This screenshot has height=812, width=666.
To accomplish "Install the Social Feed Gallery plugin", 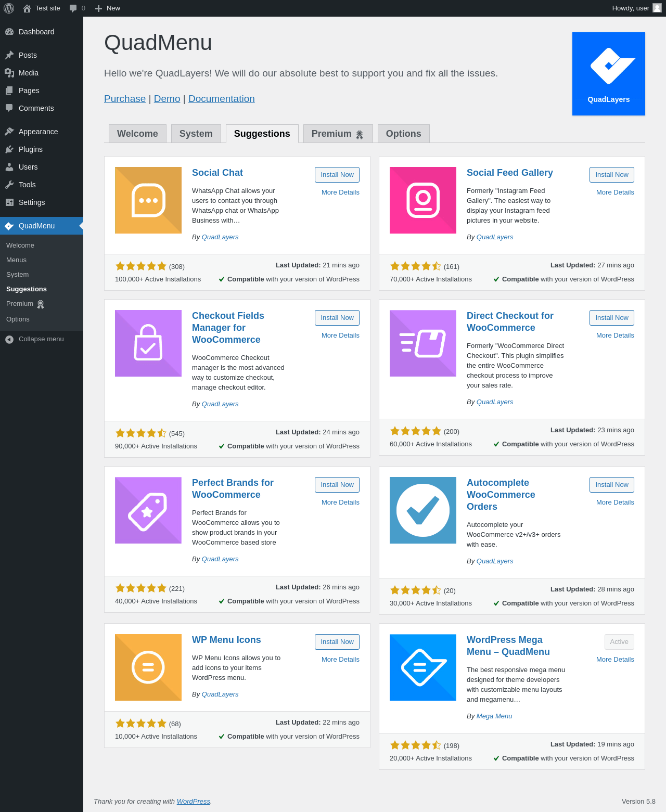I will (612, 175).
